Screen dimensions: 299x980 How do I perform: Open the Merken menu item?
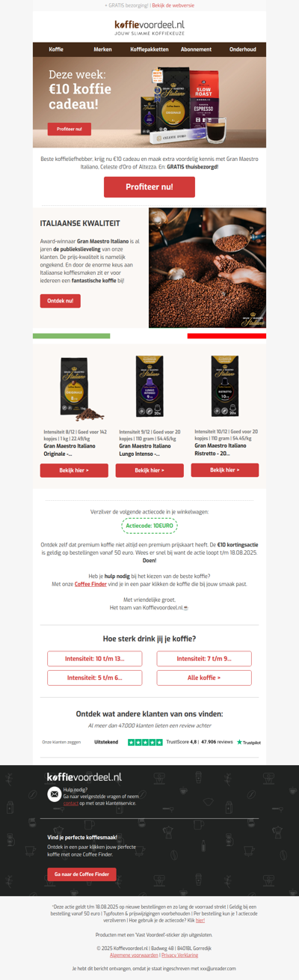click(102, 49)
